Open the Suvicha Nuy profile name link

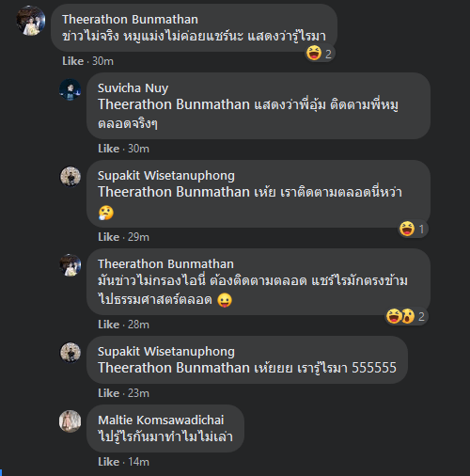coord(133,88)
